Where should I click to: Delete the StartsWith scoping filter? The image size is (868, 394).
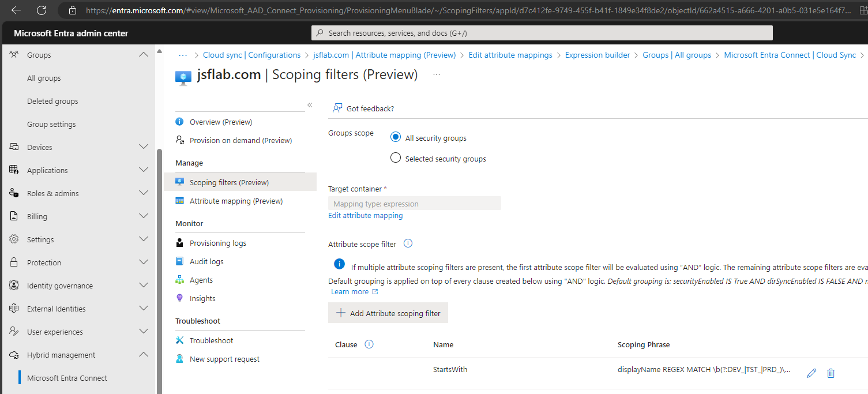(x=831, y=373)
